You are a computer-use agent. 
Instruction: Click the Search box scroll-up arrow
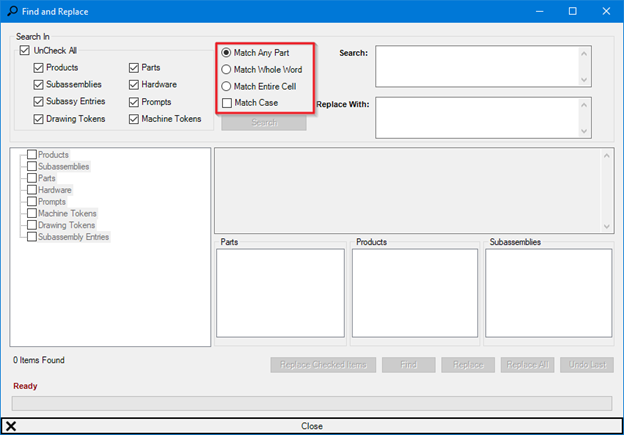[x=584, y=53]
